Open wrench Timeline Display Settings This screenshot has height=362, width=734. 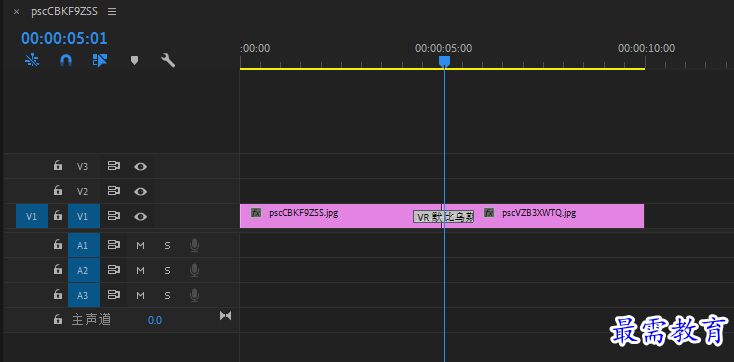coord(168,60)
